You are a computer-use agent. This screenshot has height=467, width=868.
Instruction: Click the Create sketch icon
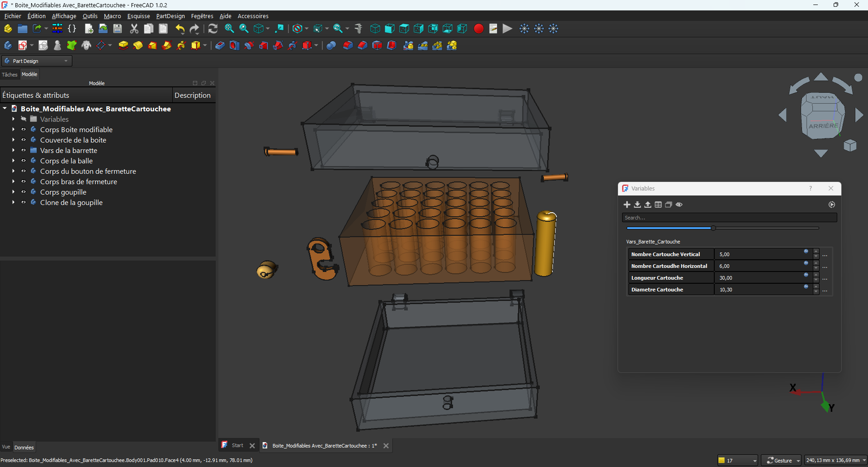pyautogui.click(x=23, y=46)
